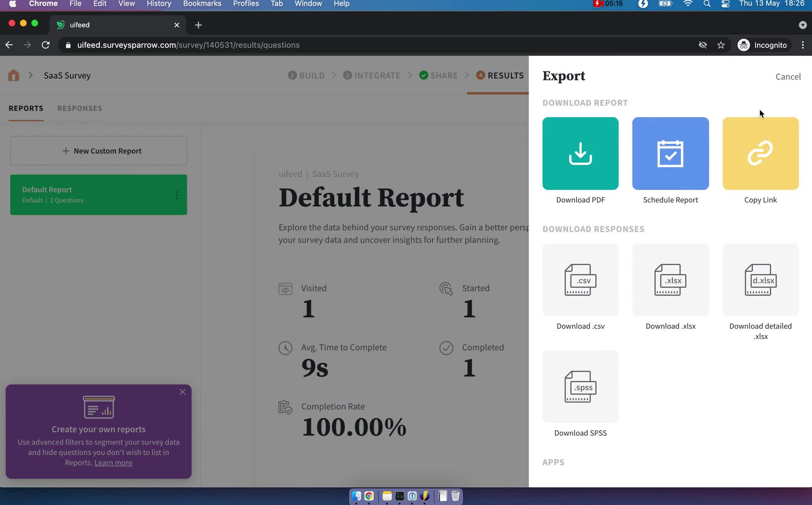Expand the BUILD step indicator
The image size is (812, 505).
[x=306, y=75]
